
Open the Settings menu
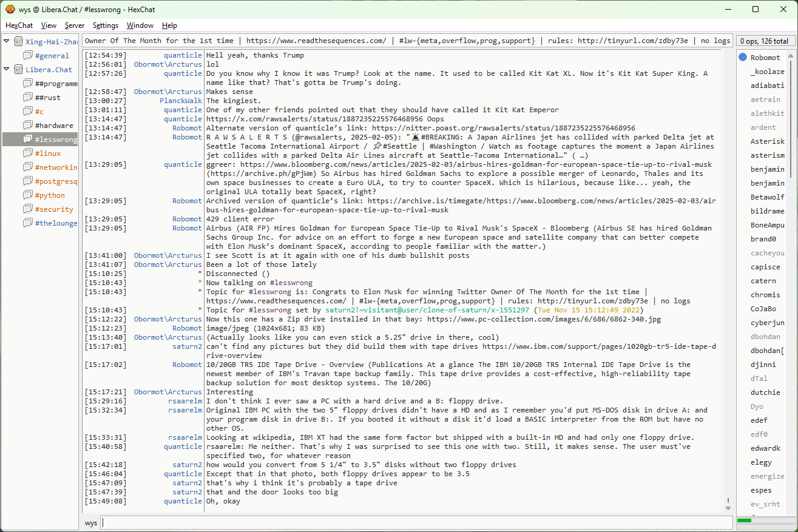coord(106,25)
